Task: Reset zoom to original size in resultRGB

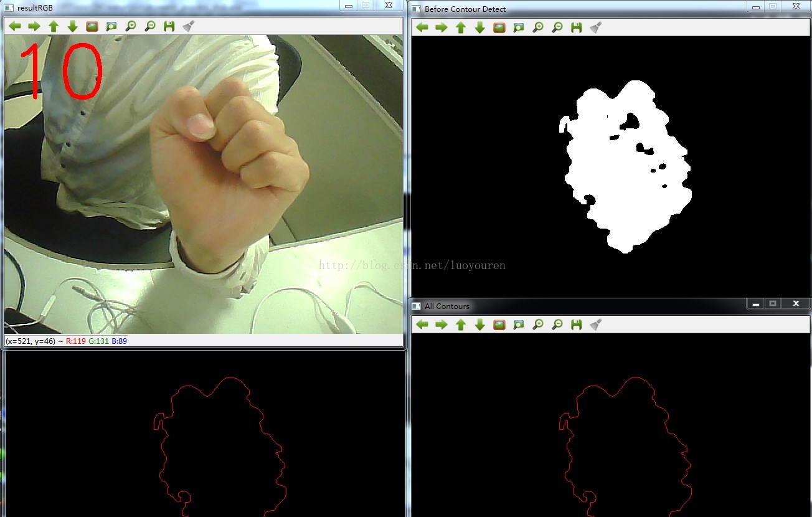Action: pyautogui.click(x=92, y=26)
